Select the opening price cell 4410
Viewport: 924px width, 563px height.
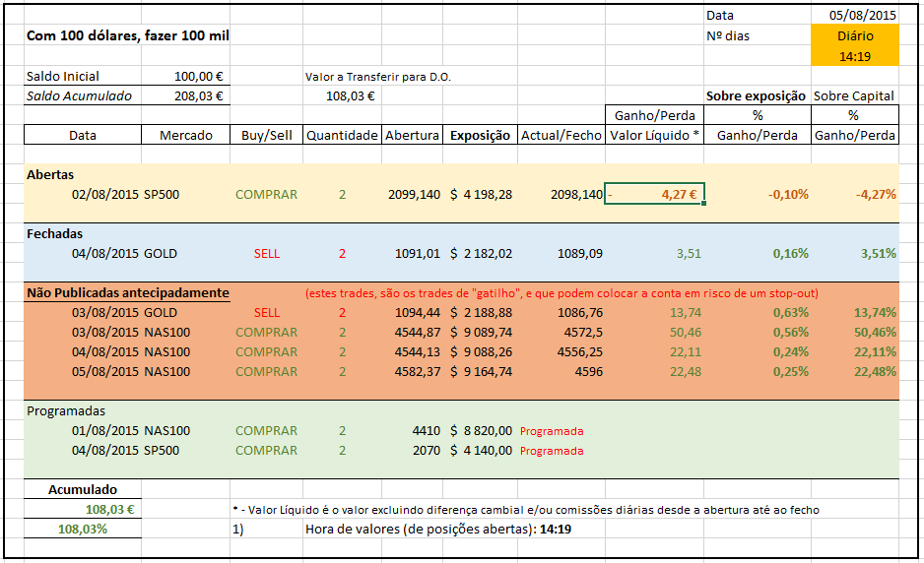click(x=426, y=431)
